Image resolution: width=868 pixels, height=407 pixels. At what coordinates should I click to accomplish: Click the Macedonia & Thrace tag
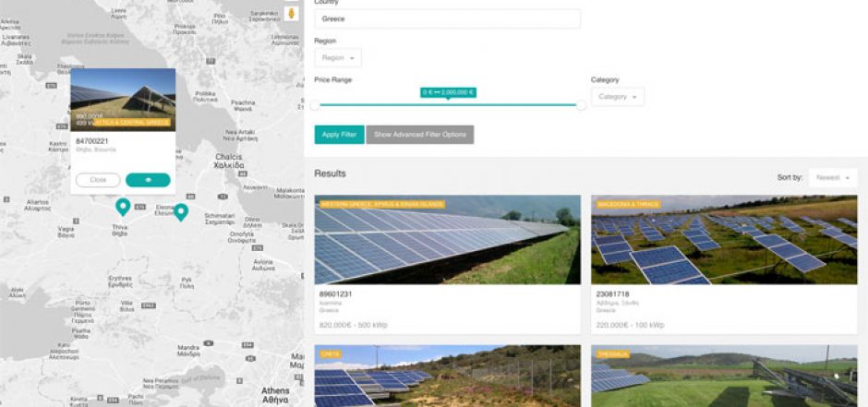click(x=628, y=204)
